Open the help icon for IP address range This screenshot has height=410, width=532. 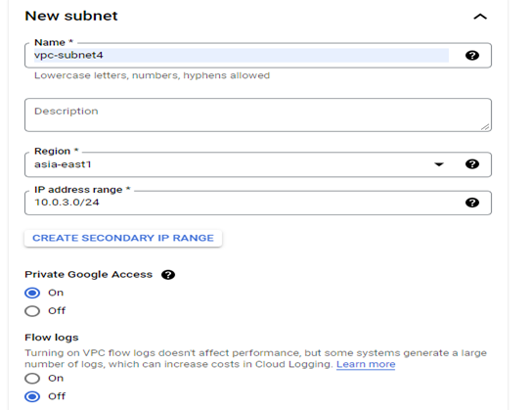pos(472,203)
